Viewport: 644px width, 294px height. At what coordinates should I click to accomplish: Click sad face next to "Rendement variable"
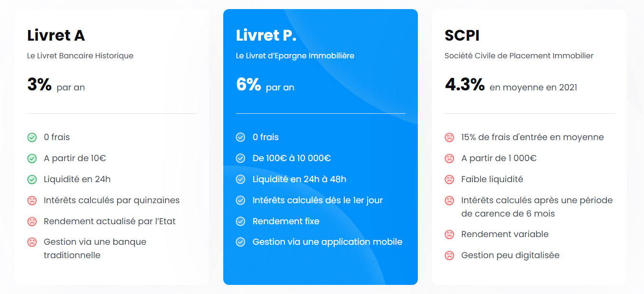(449, 235)
